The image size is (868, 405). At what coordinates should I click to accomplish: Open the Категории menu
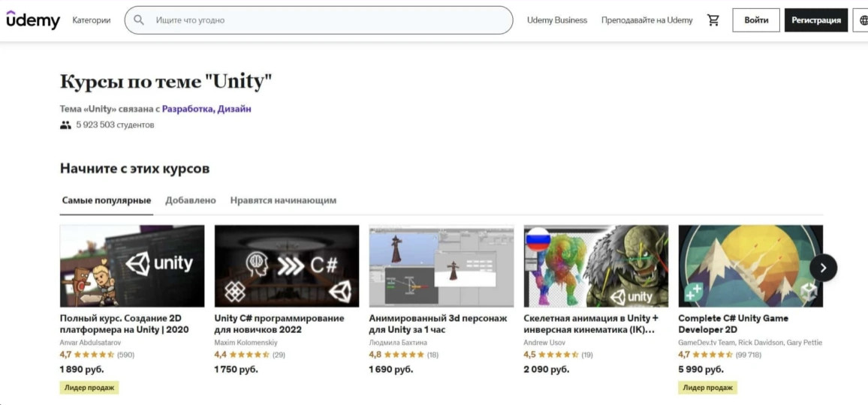pyautogui.click(x=92, y=20)
